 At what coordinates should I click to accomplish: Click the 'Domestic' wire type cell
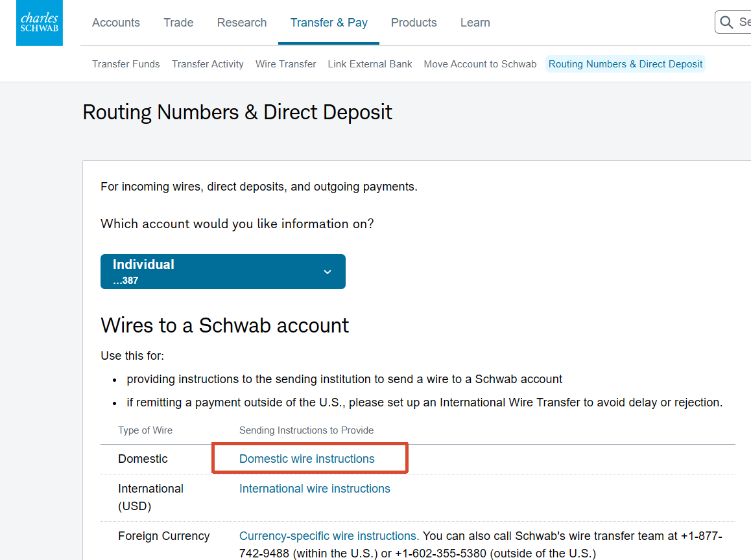[143, 458]
